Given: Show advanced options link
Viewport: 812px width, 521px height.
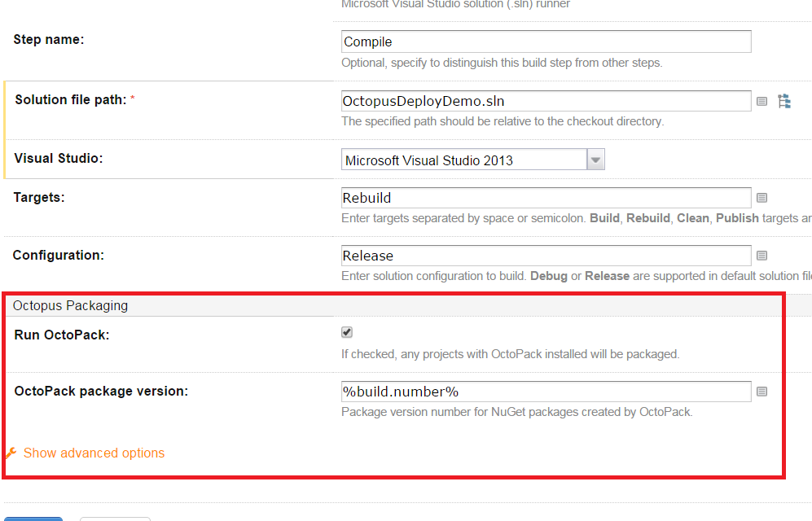Looking at the screenshot, I should click(94, 453).
